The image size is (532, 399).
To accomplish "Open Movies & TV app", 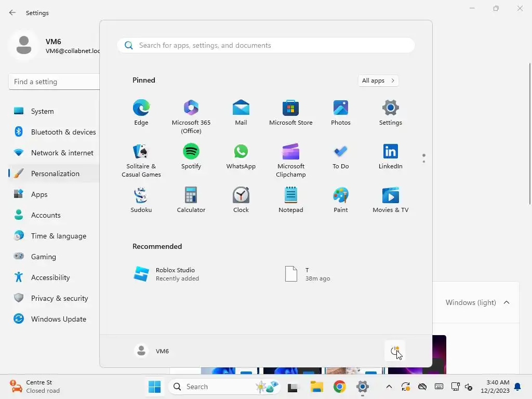I will click(x=391, y=200).
